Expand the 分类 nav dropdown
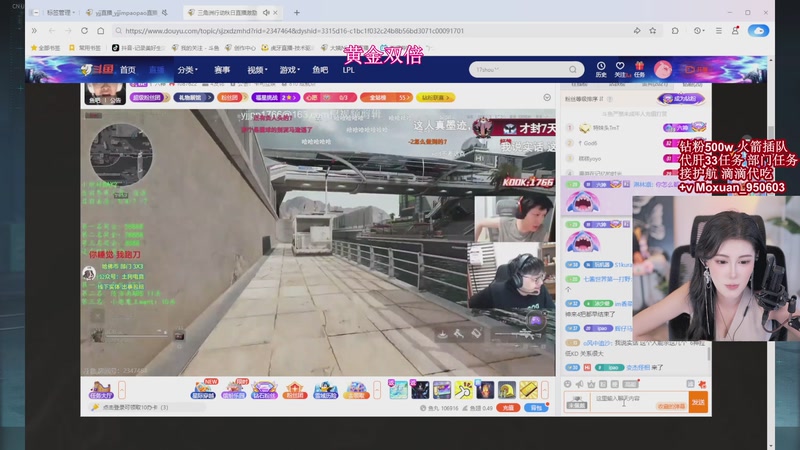Image resolution: width=800 pixels, height=450 pixels. [187, 70]
